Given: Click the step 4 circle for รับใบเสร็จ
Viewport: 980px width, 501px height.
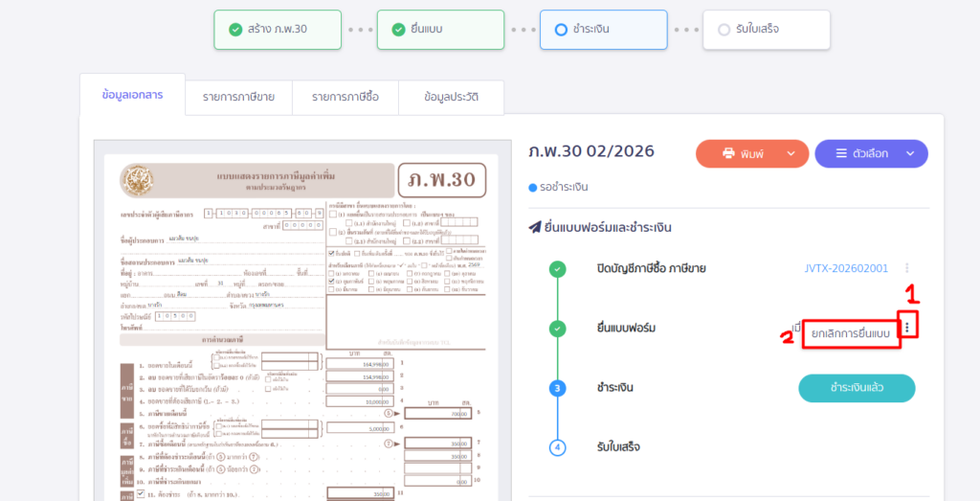Looking at the screenshot, I should (558, 447).
